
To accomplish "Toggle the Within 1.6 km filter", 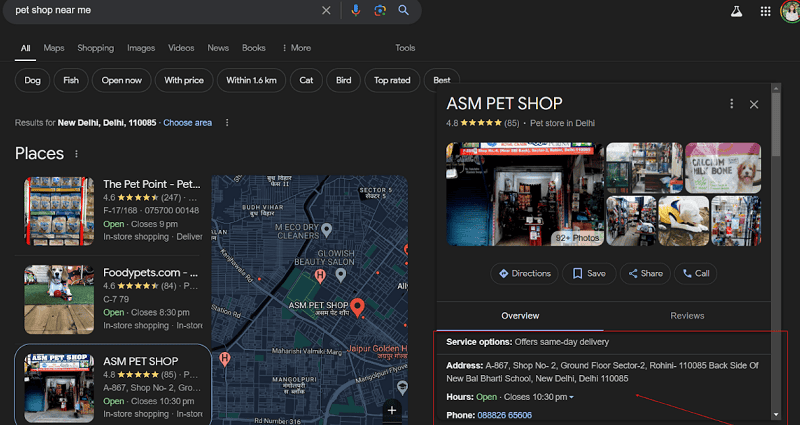I will (x=251, y=80).
